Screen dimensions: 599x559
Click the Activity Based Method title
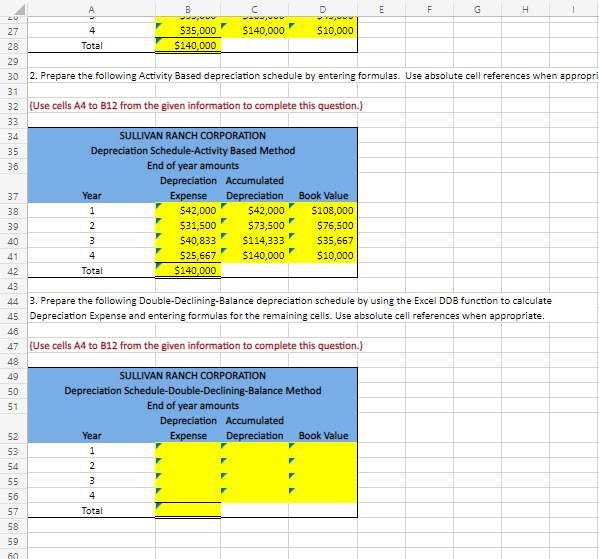click(193, 151)
